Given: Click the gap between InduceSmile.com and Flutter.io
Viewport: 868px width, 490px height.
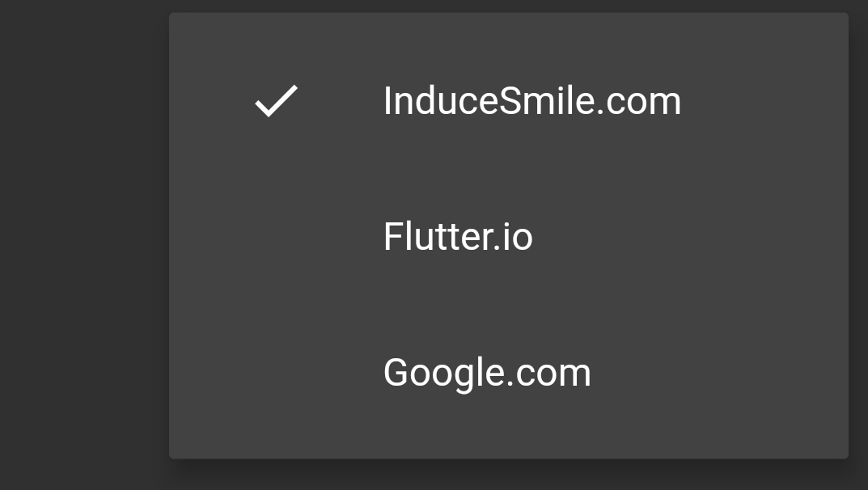Looking at the screenshot, I should pos(508,168).
